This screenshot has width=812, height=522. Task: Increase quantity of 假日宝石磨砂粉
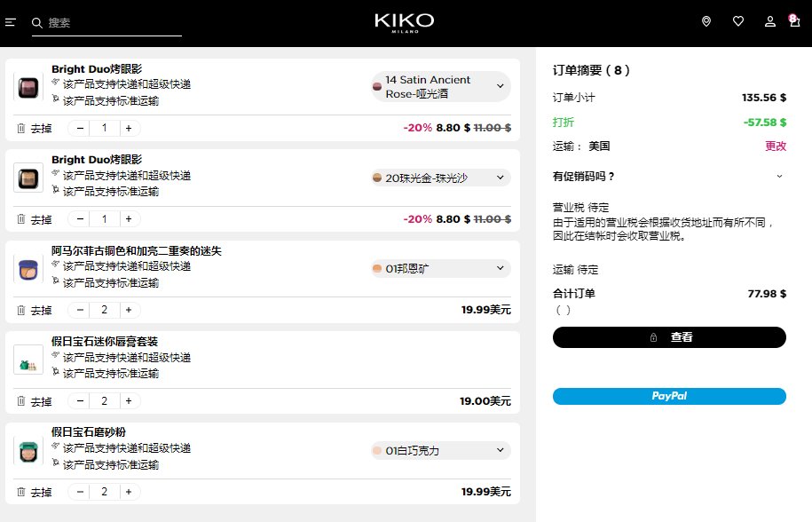pos(129,492)
